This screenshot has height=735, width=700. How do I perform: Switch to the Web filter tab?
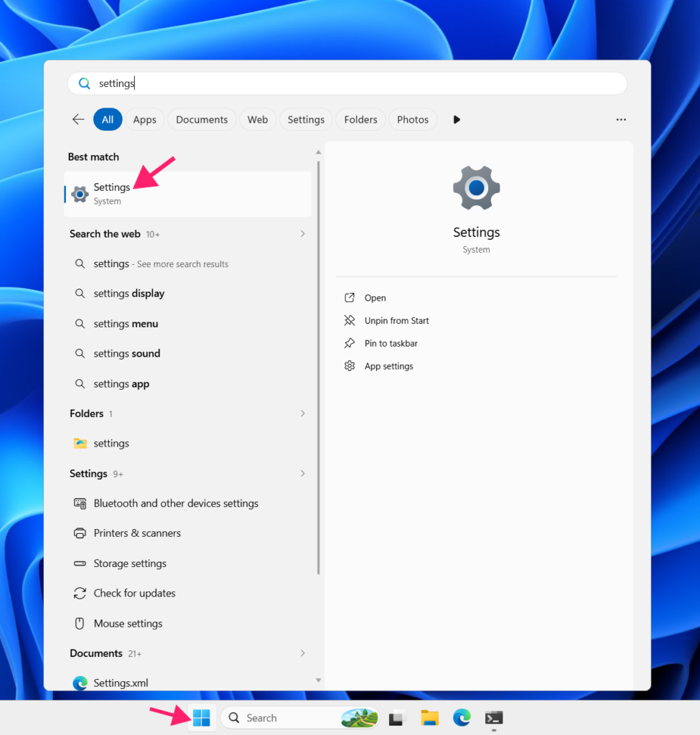pyautogui.click(x=258, y=120)
